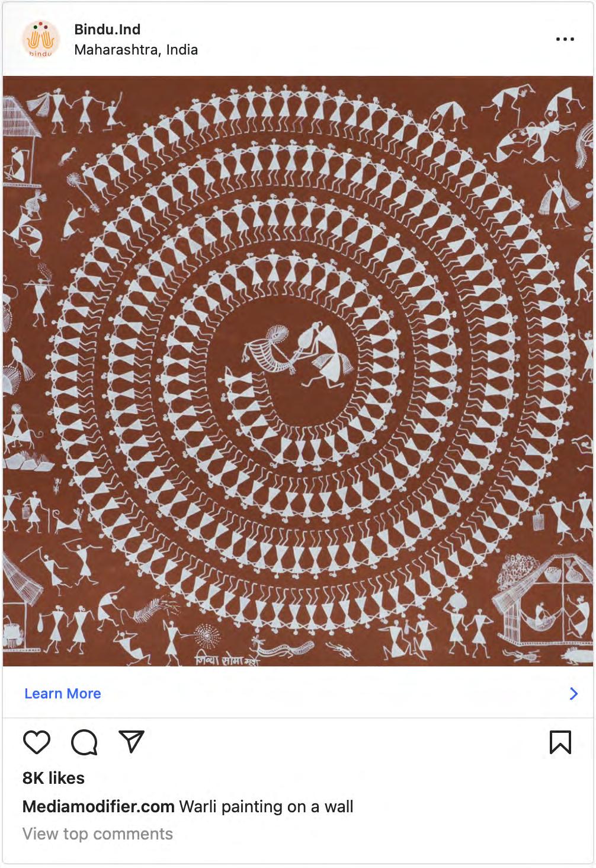Click the caption text Warli painting on a wall
This screenshot has width=596, height=868.
(266, 806)
